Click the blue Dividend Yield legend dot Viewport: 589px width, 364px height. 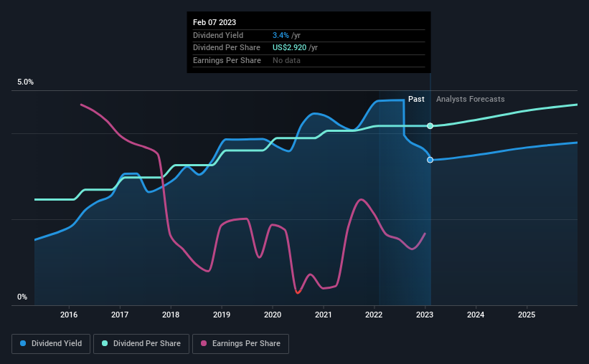[x=23, y=343]
